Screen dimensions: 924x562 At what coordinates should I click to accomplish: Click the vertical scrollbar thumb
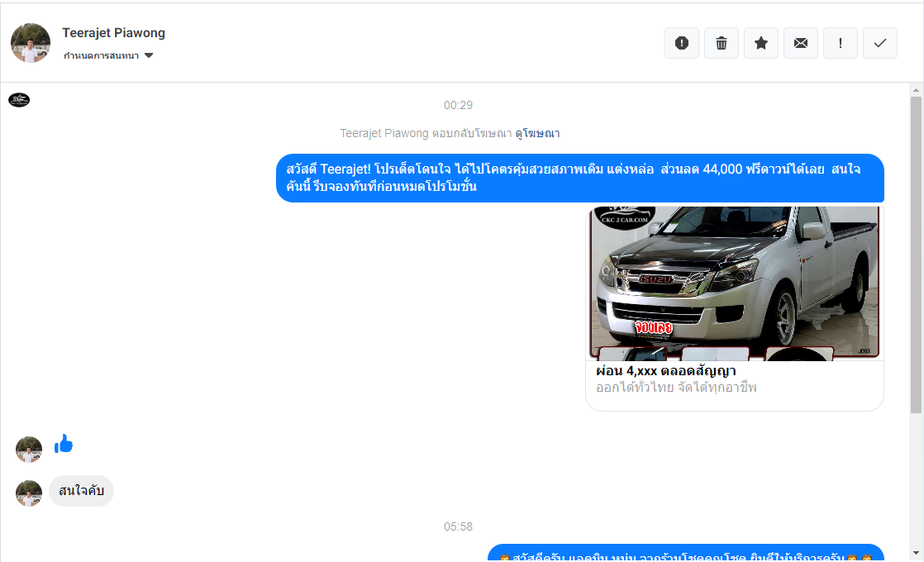(x=916, y=255)
